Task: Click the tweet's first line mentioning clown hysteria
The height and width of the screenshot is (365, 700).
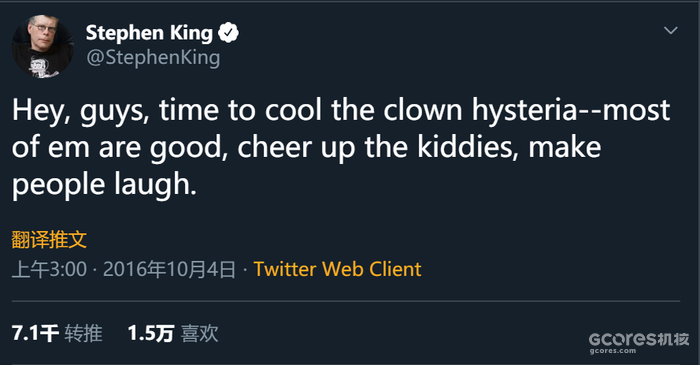Action: [x=341, y=110]
